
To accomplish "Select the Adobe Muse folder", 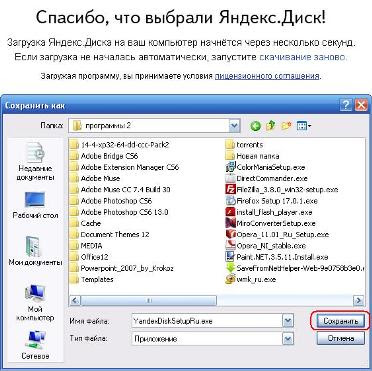I will [x=95, y=178].
